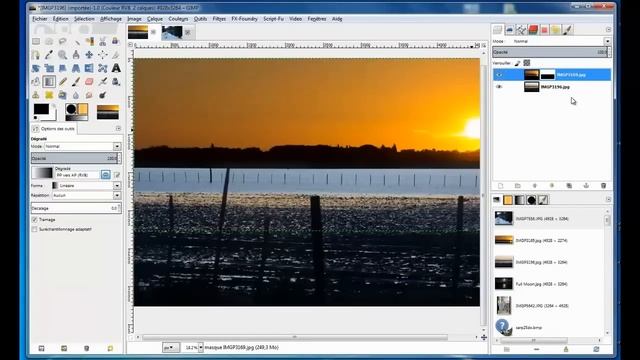This screenshot has height=360, width=640.
Task: Select the Heal tool
Action: click(x=49, y=95)
